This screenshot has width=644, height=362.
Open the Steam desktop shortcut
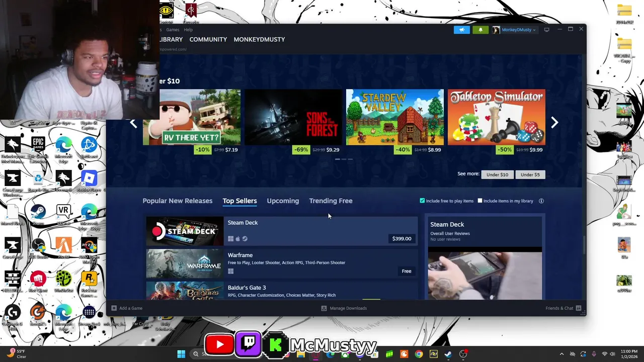(x=38, y=215)
